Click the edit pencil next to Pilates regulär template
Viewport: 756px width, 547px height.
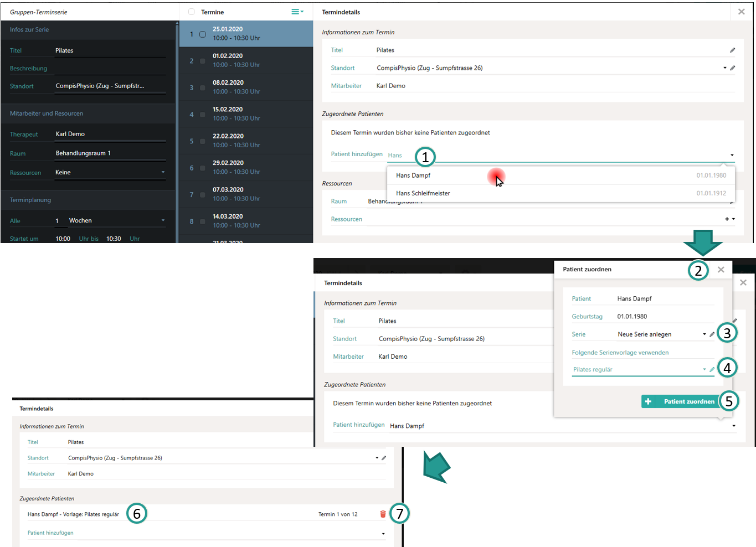712,369
